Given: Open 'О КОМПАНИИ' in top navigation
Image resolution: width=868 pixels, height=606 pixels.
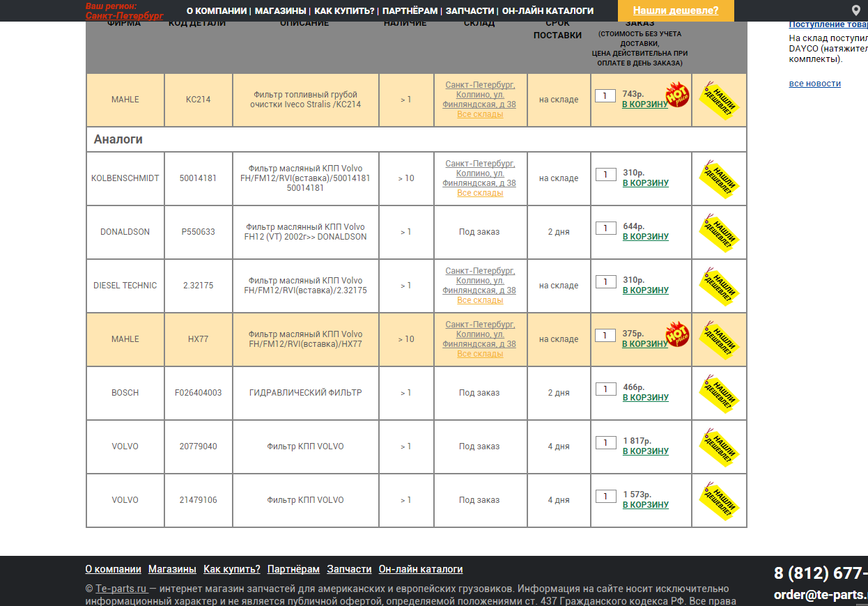Looking at the screenshot, I should (x=217, y=11).
